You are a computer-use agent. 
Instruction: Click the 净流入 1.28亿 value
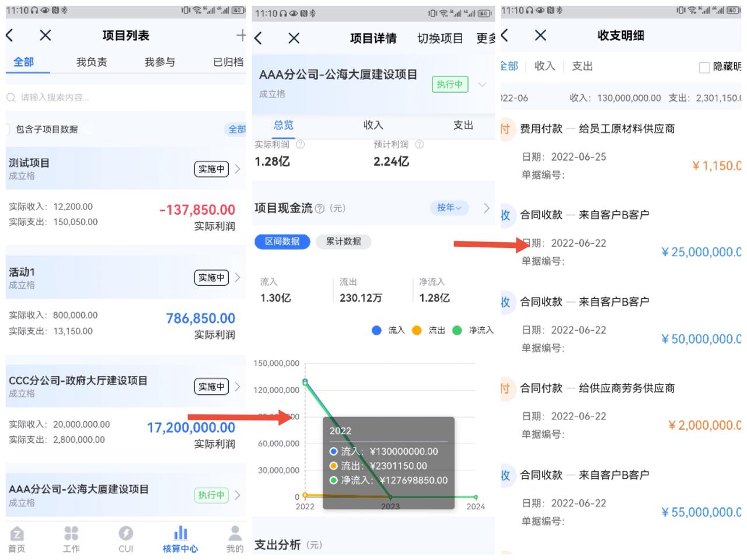point(435,297)
